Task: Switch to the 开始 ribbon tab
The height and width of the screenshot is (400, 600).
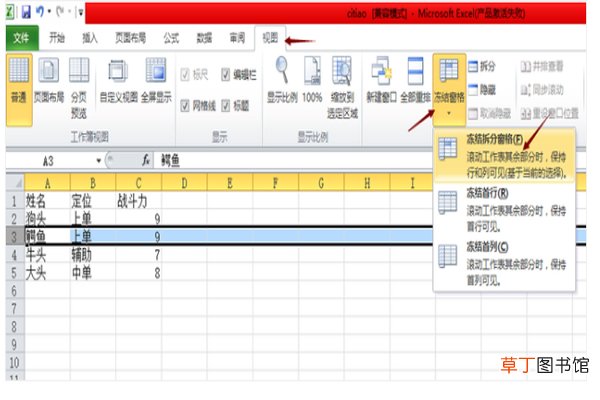Action: click(x=57, y=38)
